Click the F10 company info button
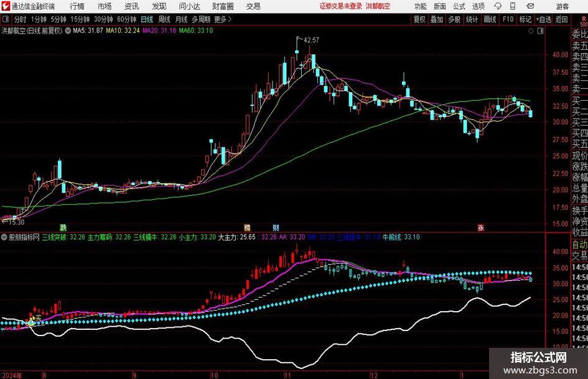This screenshot has height=379, width=588. click(508, 19)
